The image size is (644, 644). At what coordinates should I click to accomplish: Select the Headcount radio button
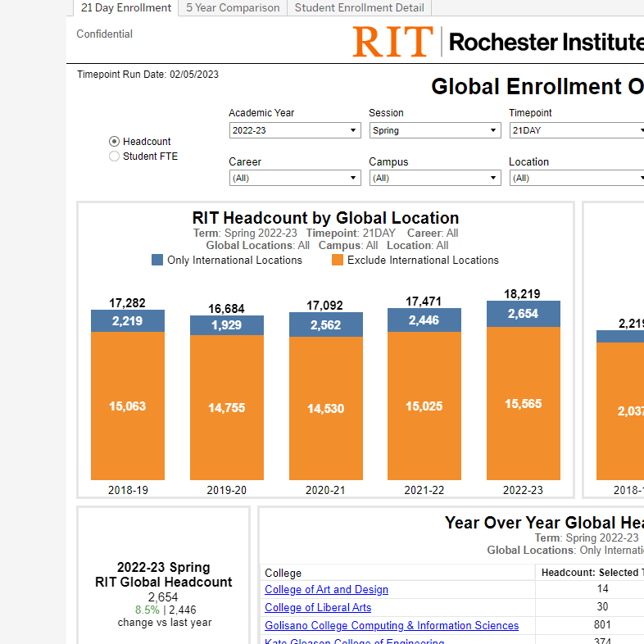click(115, 142)
